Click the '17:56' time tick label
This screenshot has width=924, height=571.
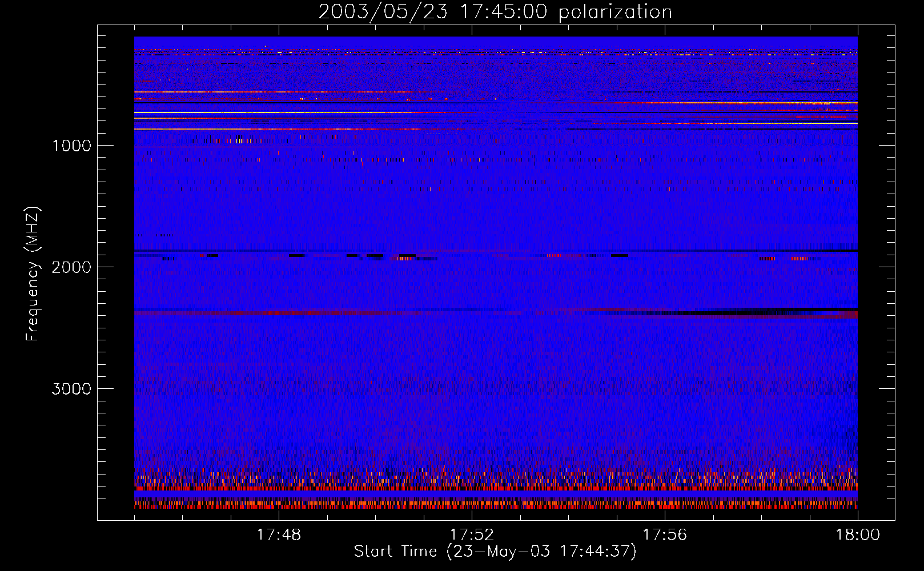tap(665, 535)
